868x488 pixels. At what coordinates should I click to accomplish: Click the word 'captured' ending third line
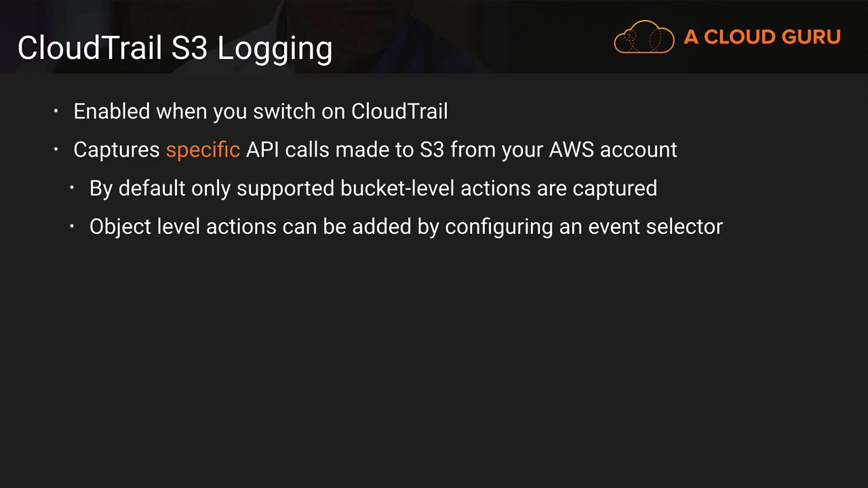click(x=614, y=188)
